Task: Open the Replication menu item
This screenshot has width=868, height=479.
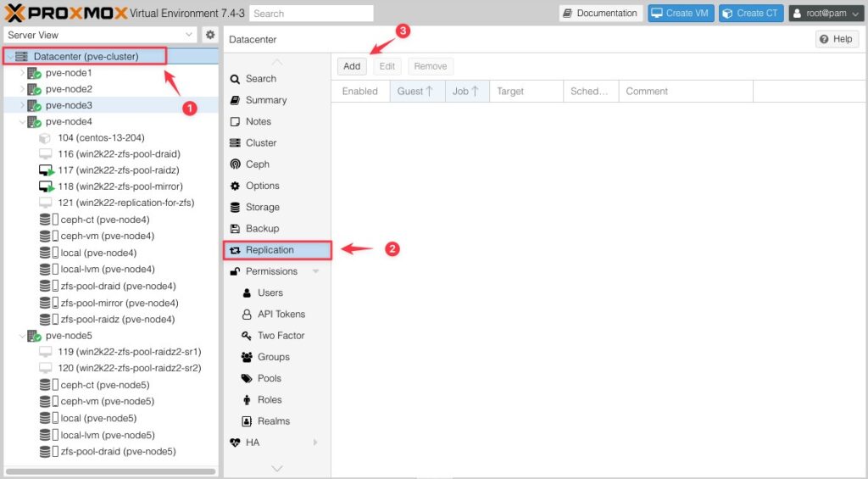Action: 277,250
